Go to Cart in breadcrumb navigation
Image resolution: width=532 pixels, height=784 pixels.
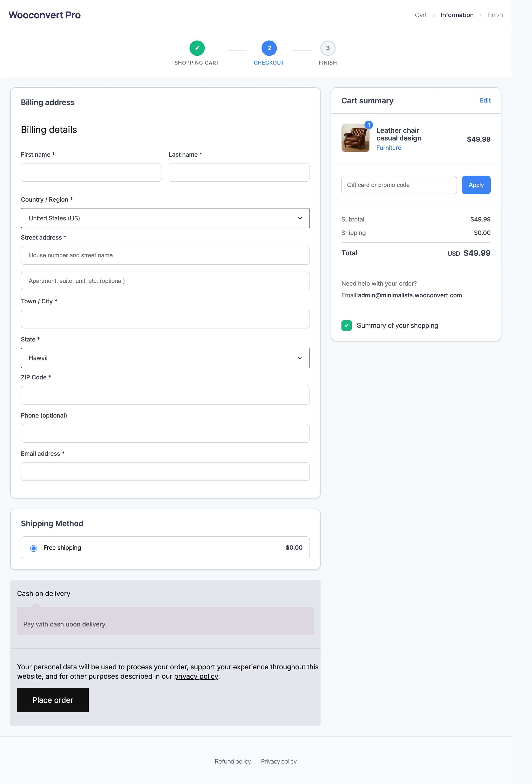[x=421, y=15]
